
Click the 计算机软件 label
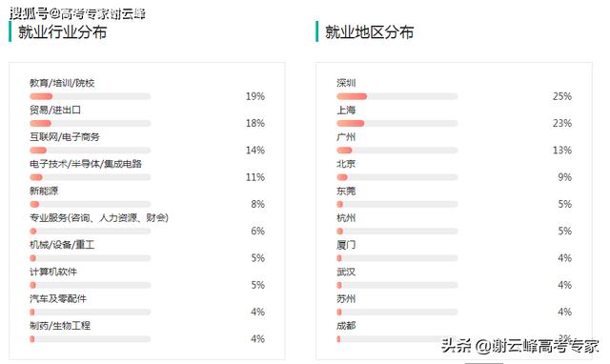coord(53,272)
